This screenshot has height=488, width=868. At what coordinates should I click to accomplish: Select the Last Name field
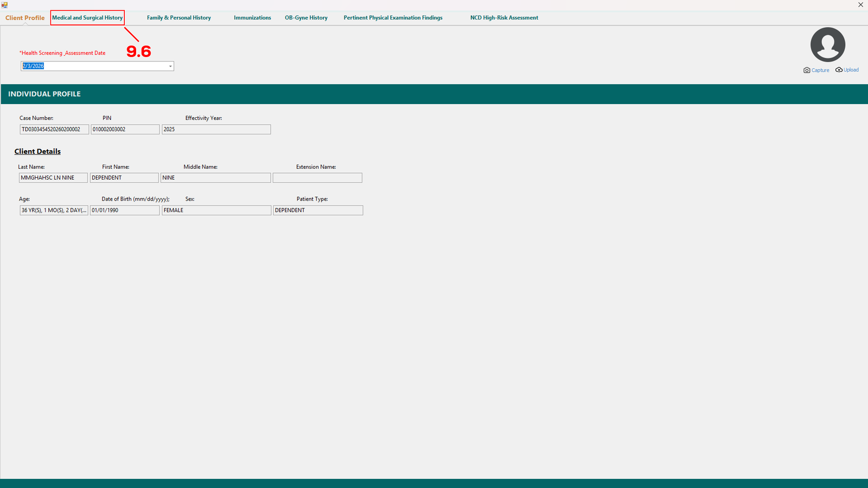pos(53,178)
